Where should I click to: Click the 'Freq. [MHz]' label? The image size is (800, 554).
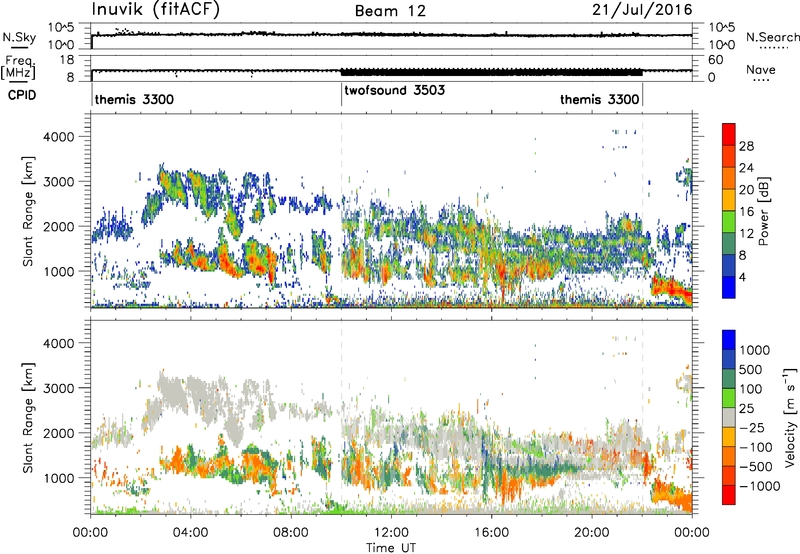click(x=19, y=68)
